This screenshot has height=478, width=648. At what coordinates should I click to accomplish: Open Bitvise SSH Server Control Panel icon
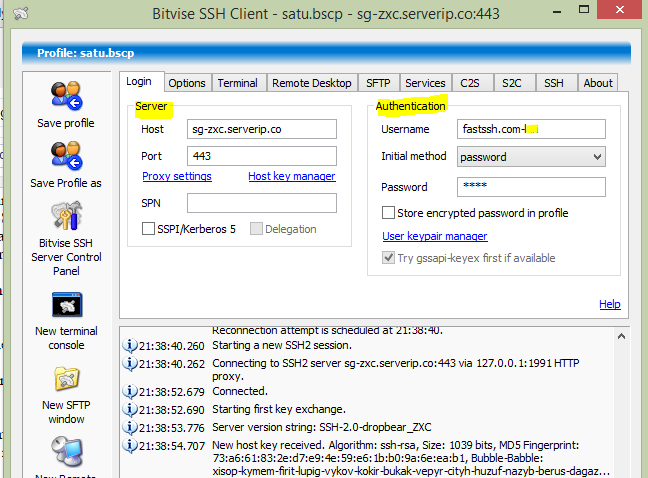tap(66, 215)
